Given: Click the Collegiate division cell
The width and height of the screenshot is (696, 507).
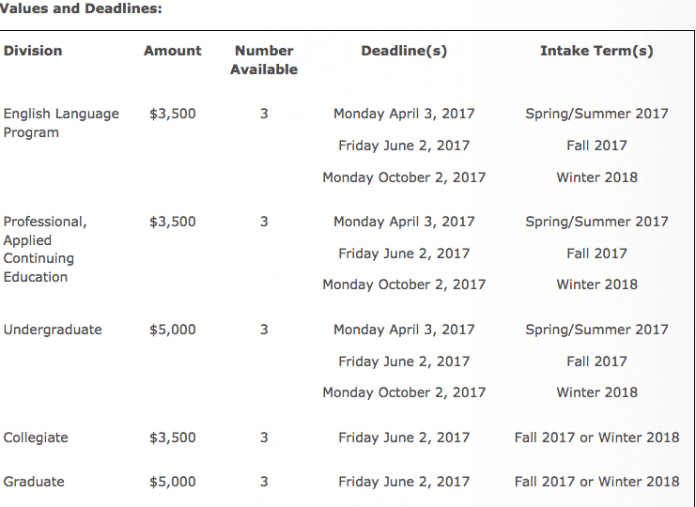Looking at the screenshot, I should coord(36,437).
